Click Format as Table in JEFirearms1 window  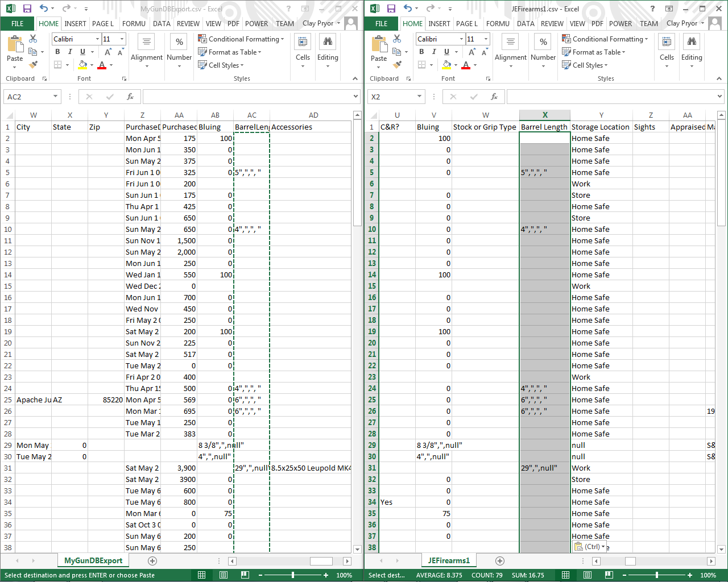point(593,52)
